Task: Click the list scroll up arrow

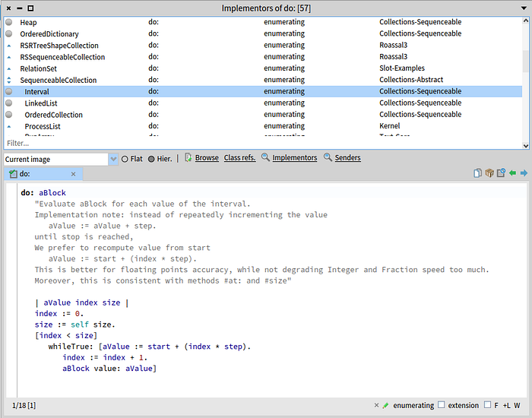Action: tap(526, 21)
